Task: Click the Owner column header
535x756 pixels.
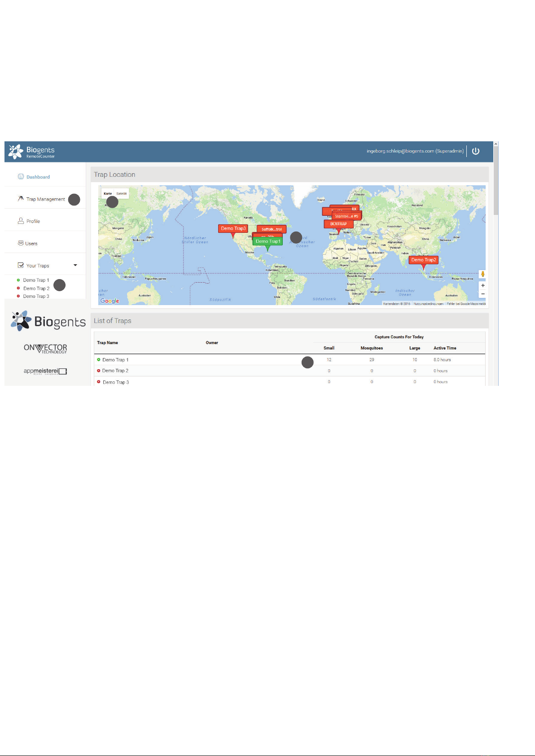Action: click(212, 343)
